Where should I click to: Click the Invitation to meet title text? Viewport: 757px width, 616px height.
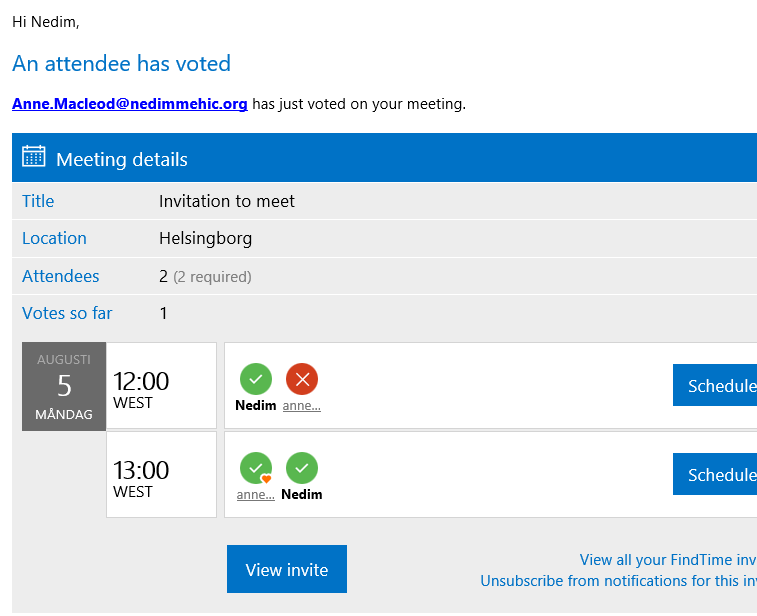227,201
